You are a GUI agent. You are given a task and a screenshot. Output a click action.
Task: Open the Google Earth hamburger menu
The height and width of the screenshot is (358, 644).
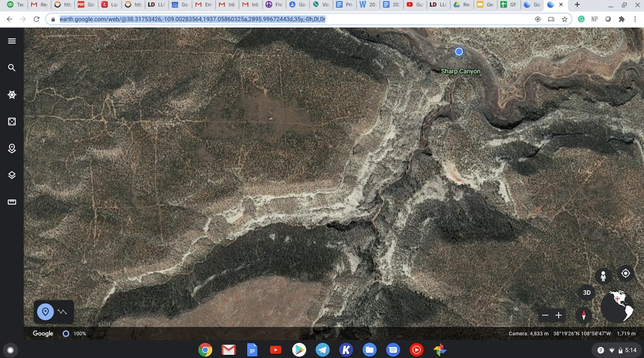pyautogui.click(x=12, y=41)
